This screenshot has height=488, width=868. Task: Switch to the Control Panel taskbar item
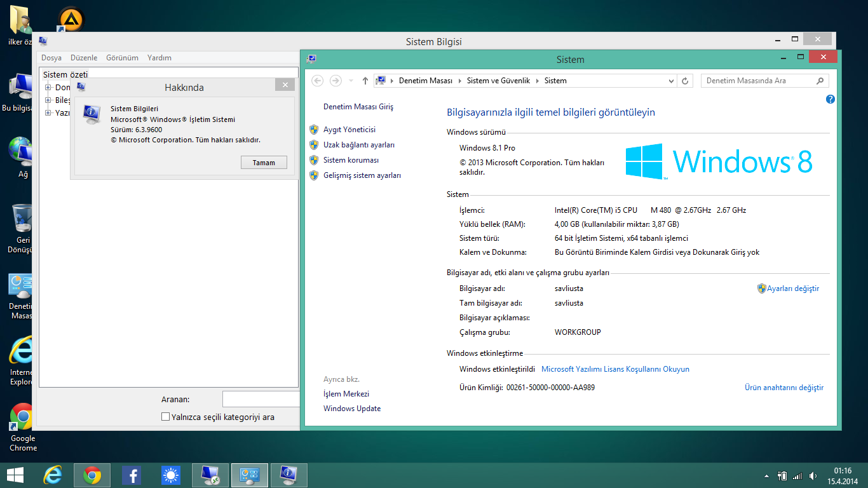[x=250, y=475]
